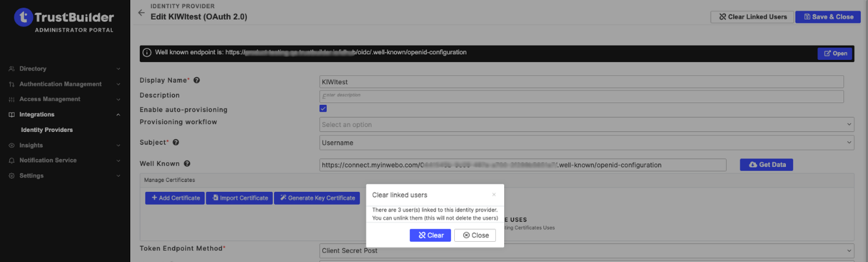Image resolution: width=868 pixels, height=262 pixels.
Task: Click the Directory sidebar icon
Action: tap(11, 69)
